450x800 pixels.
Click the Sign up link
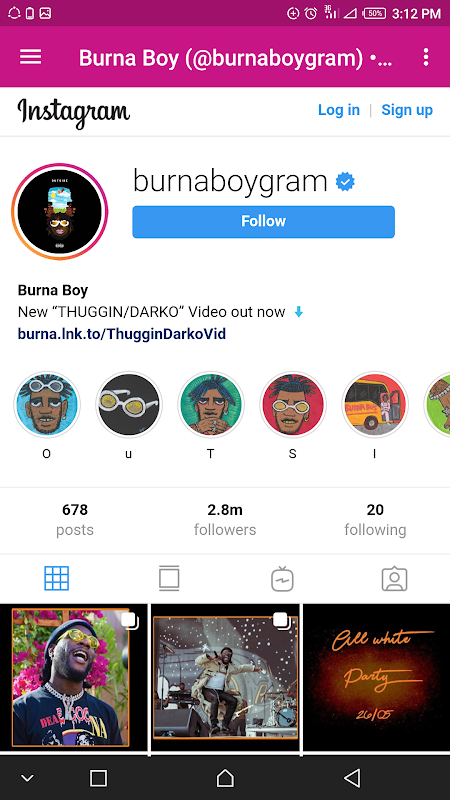click(x=407, y=110)
